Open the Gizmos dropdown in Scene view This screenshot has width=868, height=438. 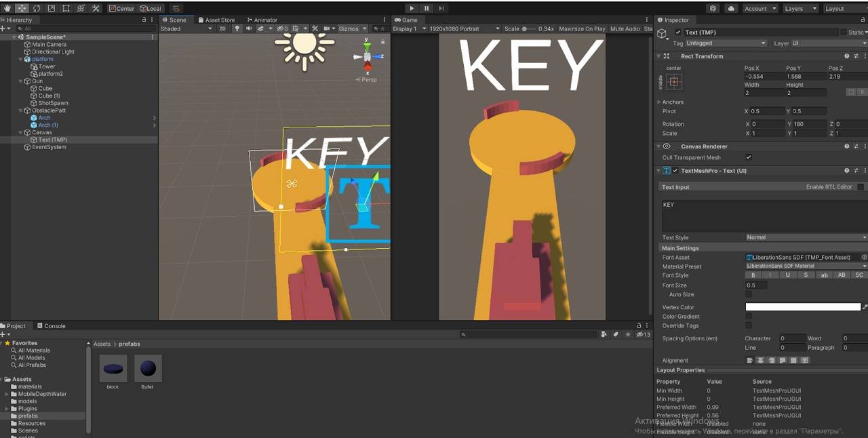(353, 28)
